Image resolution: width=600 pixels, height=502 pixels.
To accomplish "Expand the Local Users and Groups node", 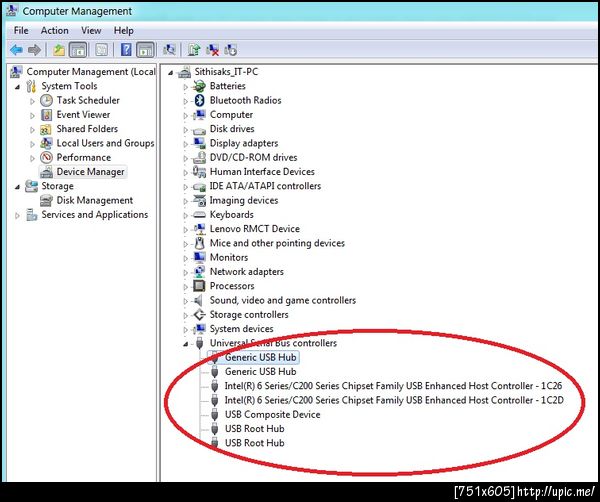I will point(33,144).
